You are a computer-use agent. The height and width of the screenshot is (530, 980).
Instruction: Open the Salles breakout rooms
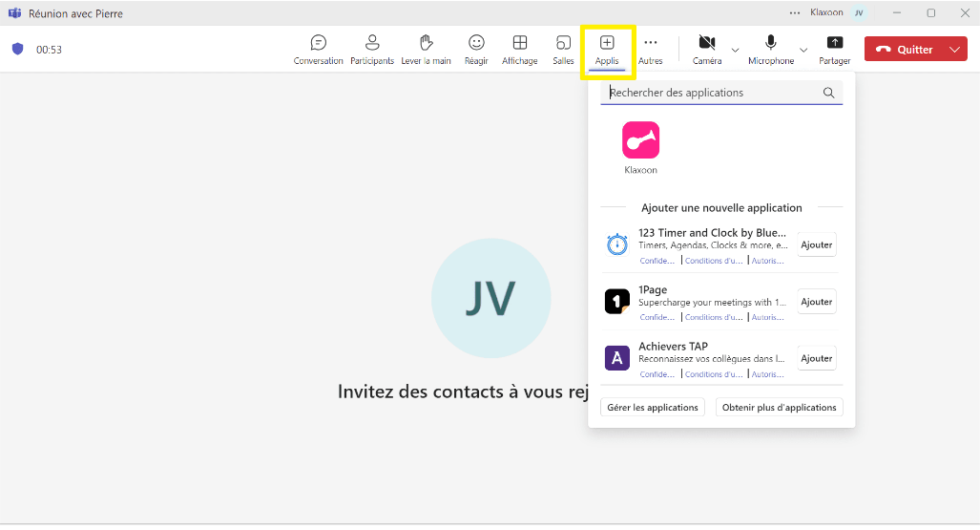(x=563, y=49)
